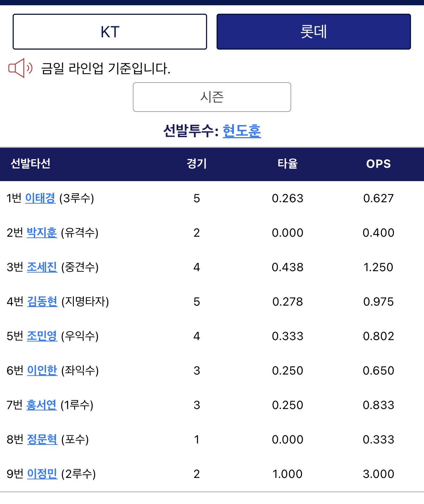Viewport: 424px width, 504px height.
Task: Tap designated hitter 김동현 link
Action: click(42, 301)
